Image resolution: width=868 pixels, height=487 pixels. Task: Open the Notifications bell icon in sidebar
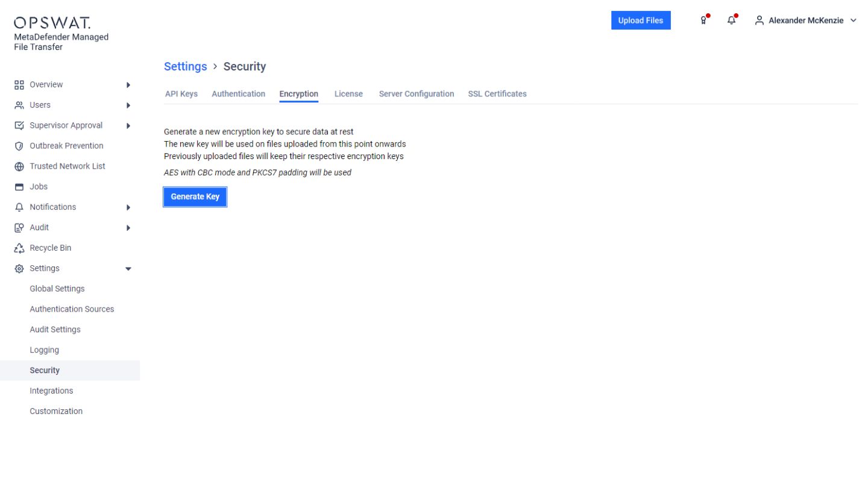pos(18,207)
